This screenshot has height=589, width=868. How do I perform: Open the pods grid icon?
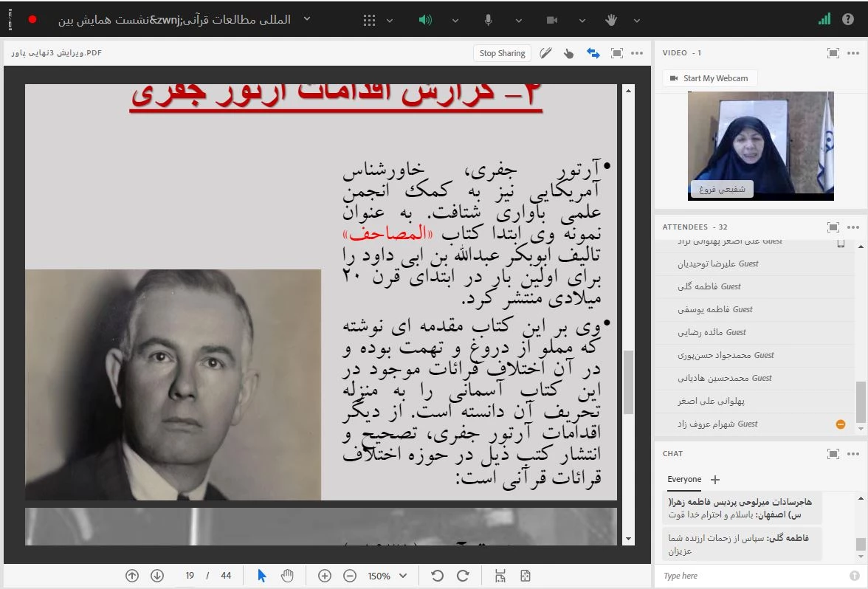tap(370, 20)
